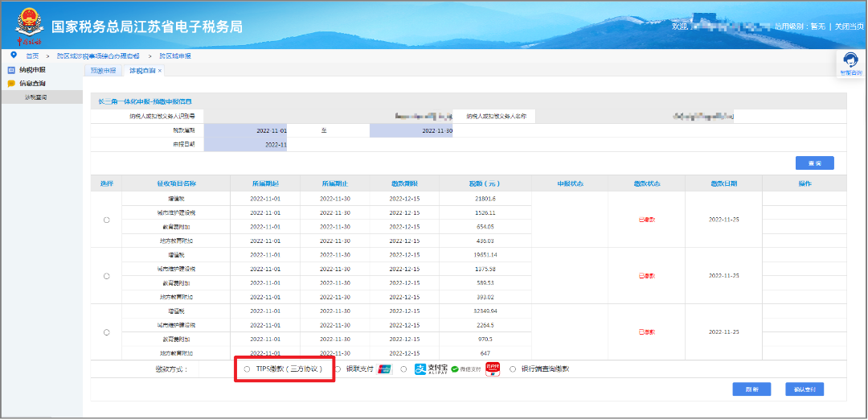The height and width of the screenshot is (420, 868).
Task: Click the blue 查询 button
Action: click(814, 163)
